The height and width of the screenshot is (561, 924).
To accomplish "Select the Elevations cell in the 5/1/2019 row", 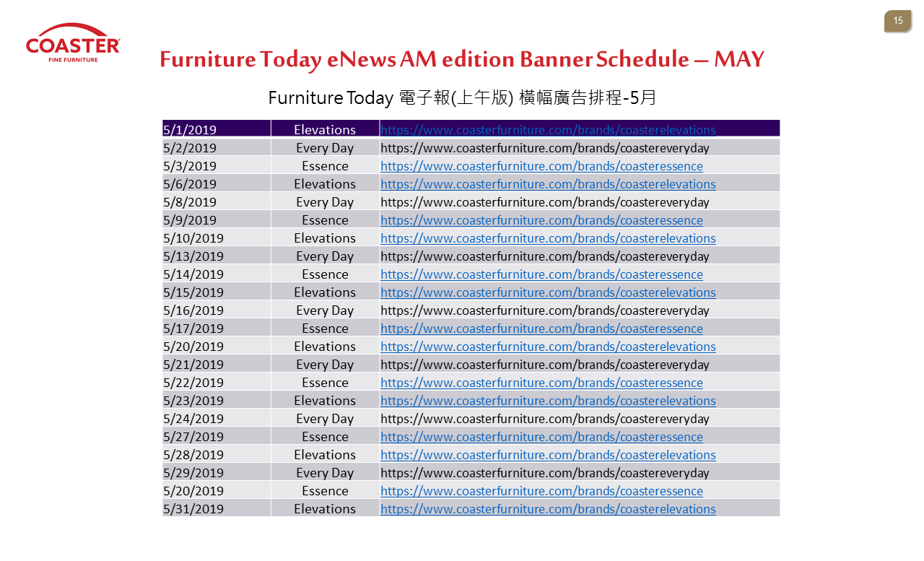I will point(325,129).
